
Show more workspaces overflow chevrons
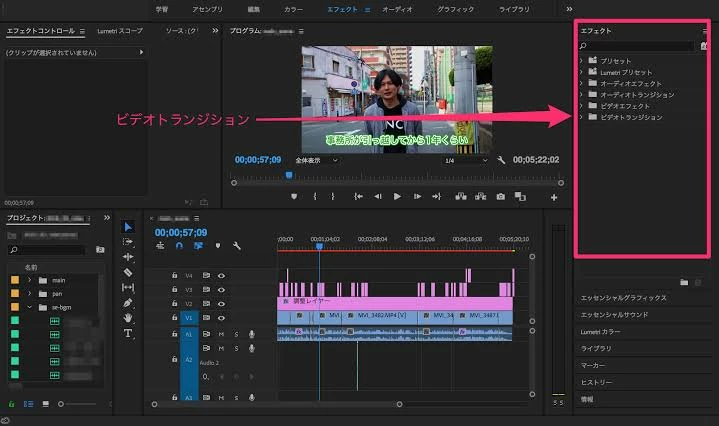coord(569,9)
